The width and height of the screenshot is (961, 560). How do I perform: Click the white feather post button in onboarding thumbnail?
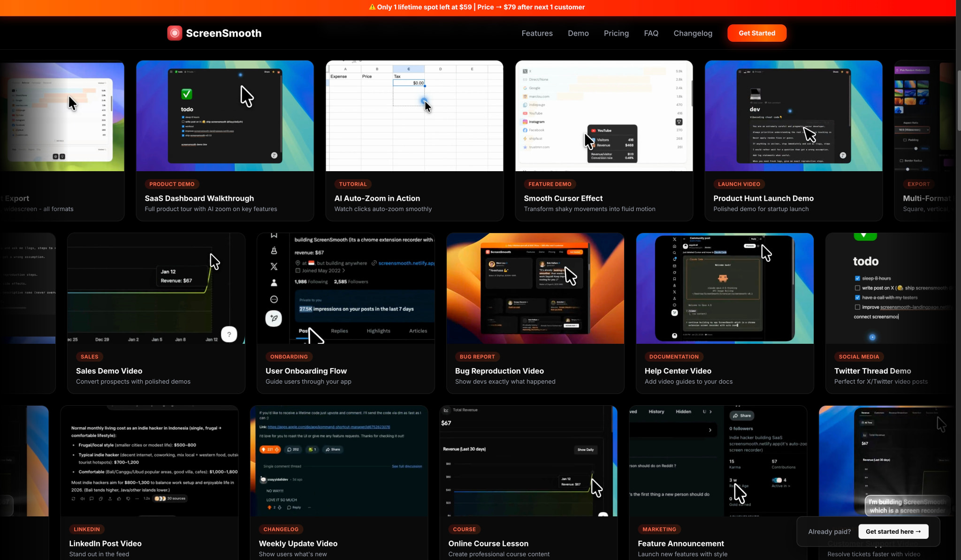click(274, 318)
